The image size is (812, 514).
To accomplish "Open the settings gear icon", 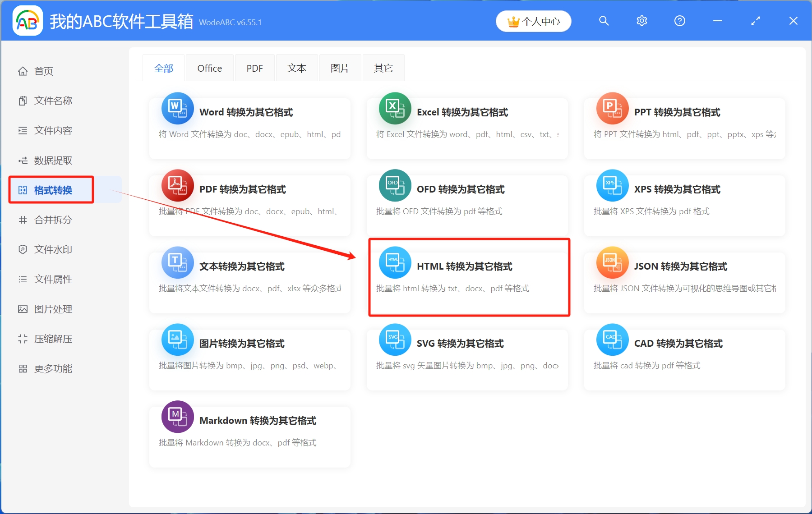I will [x=641, y=21].
